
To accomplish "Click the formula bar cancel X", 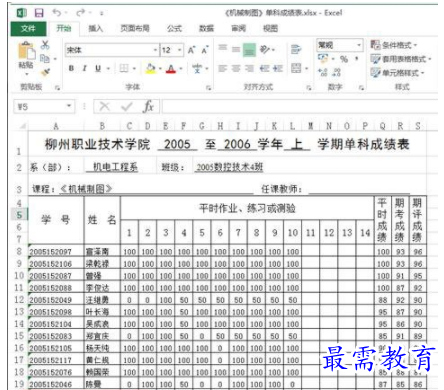I will click(x=105, y=107).
